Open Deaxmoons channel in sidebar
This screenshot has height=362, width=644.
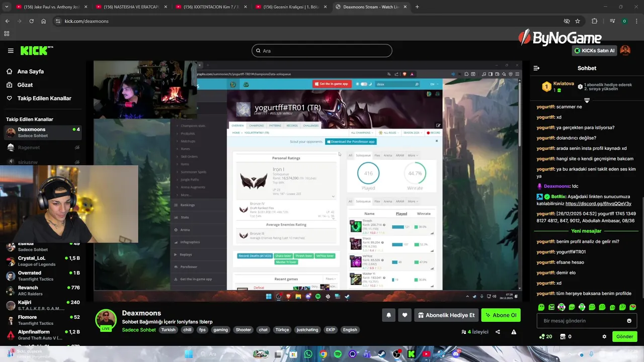tap(43, 132)
